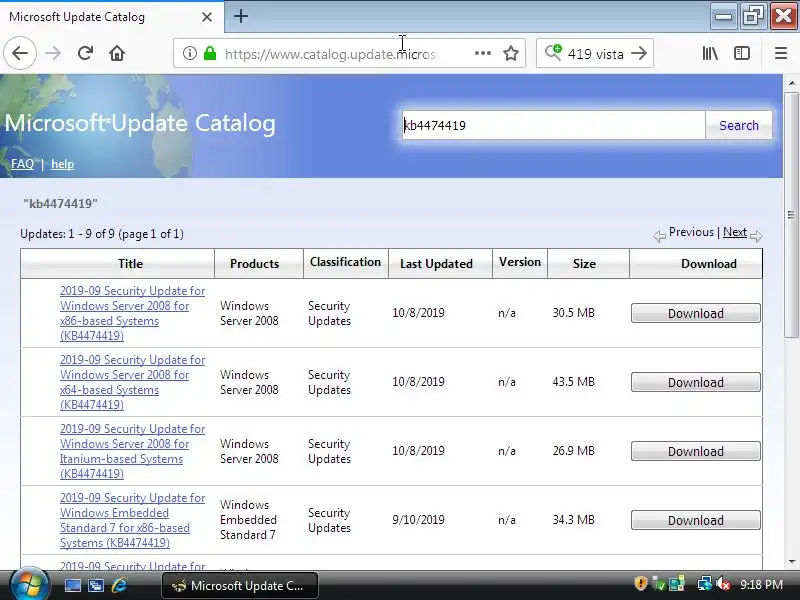Sort results by Title column
800x600 pixels.
coord(130,264)
